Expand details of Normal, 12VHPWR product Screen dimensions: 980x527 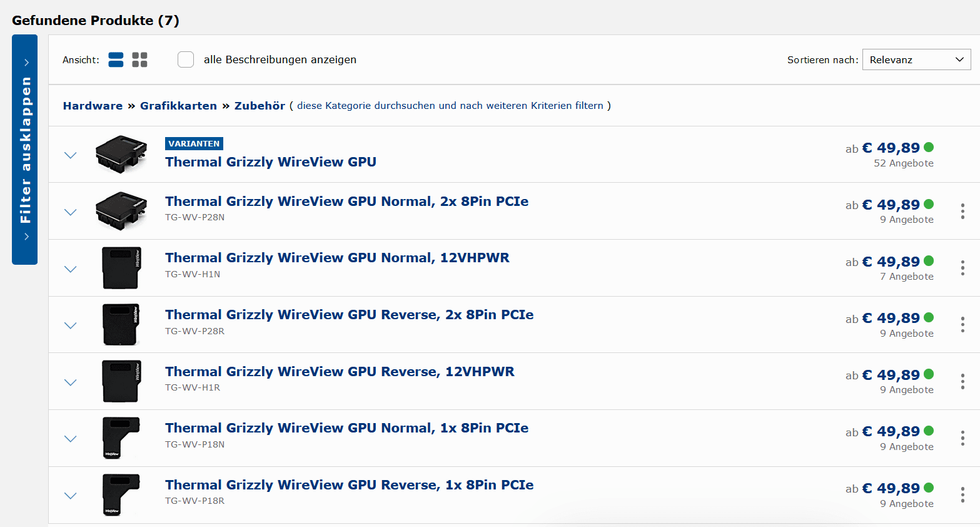pos(71,269)
